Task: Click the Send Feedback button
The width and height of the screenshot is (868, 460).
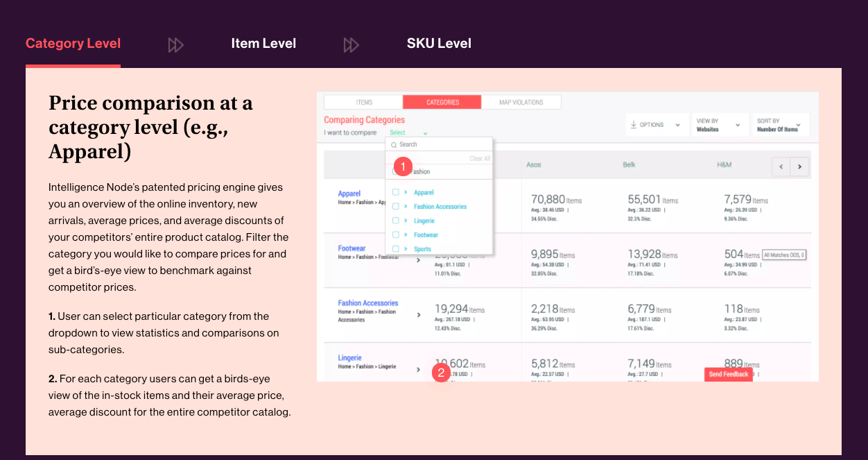Action: coord(729,374)
